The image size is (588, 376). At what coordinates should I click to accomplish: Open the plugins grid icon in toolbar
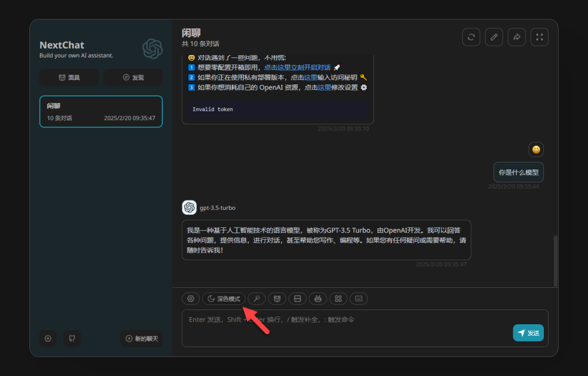pyautogui.click(x=338, y=299)
